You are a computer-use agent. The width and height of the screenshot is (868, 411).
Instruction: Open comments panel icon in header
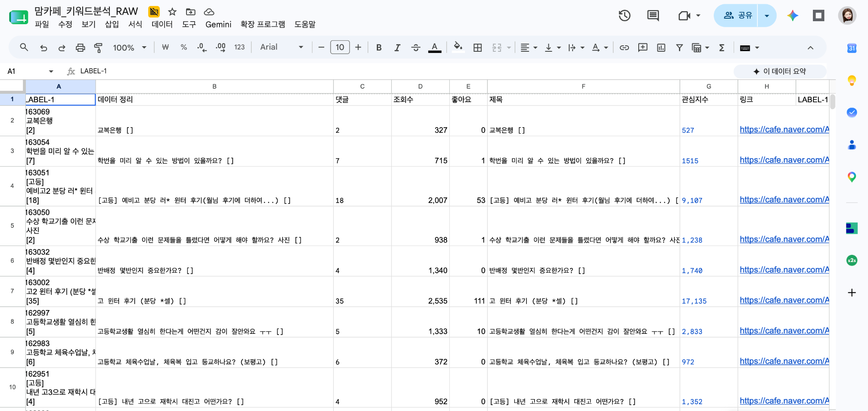(653, 16)
